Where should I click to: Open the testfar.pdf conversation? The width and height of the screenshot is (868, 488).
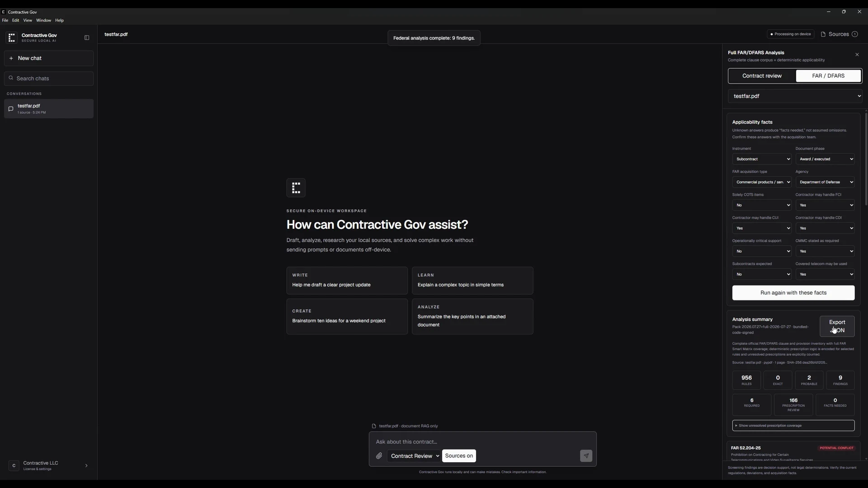pyautogui.click(x=49, y=109)
